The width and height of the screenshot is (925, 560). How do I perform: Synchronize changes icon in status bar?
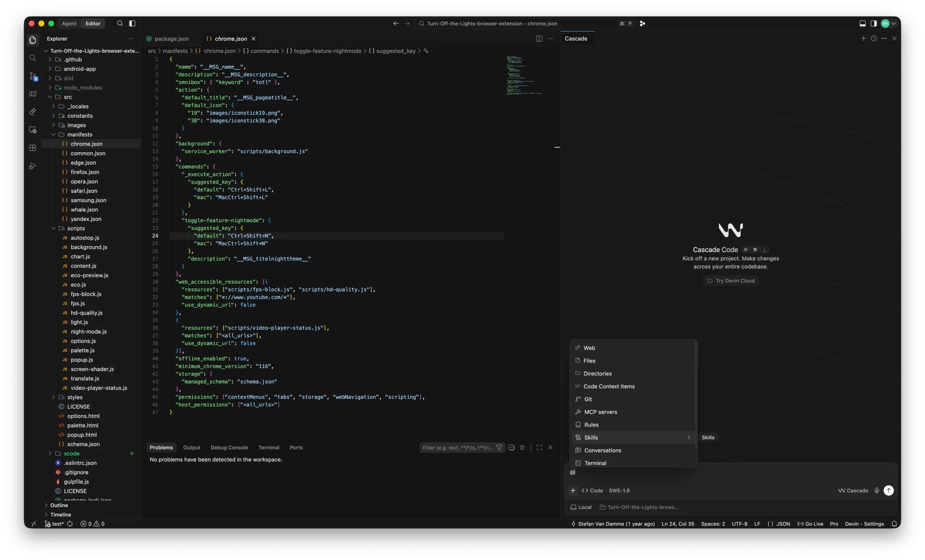coord(70,524)
